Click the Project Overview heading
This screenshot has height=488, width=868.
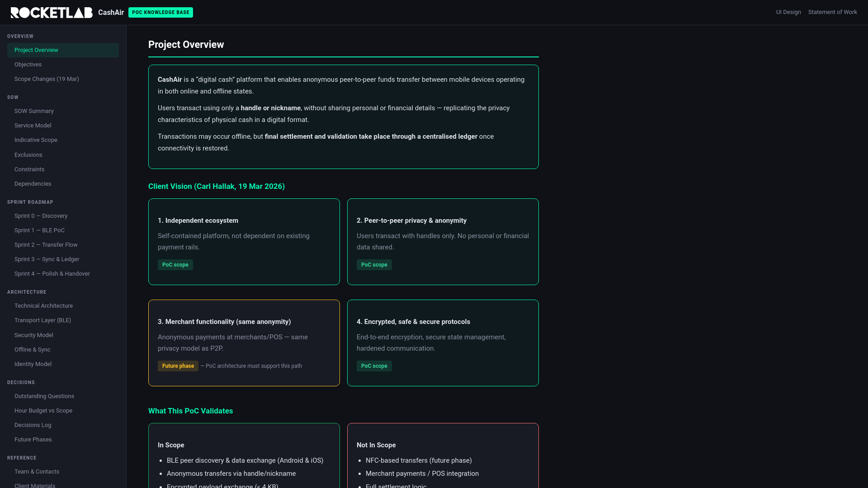186,45
